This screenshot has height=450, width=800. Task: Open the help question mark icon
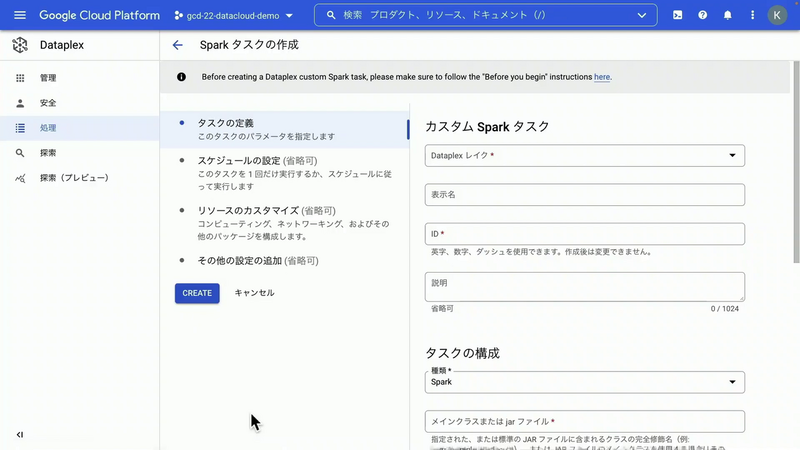pos(703,15)
